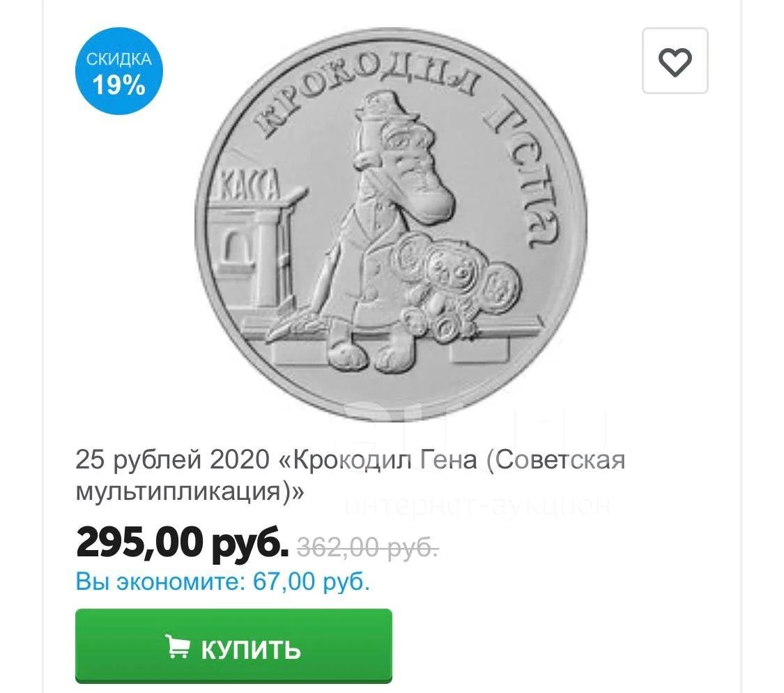Screen dimensions: 784x693
Task: Click the blue Скидка 19% discount badge
Action: [119, 71]
